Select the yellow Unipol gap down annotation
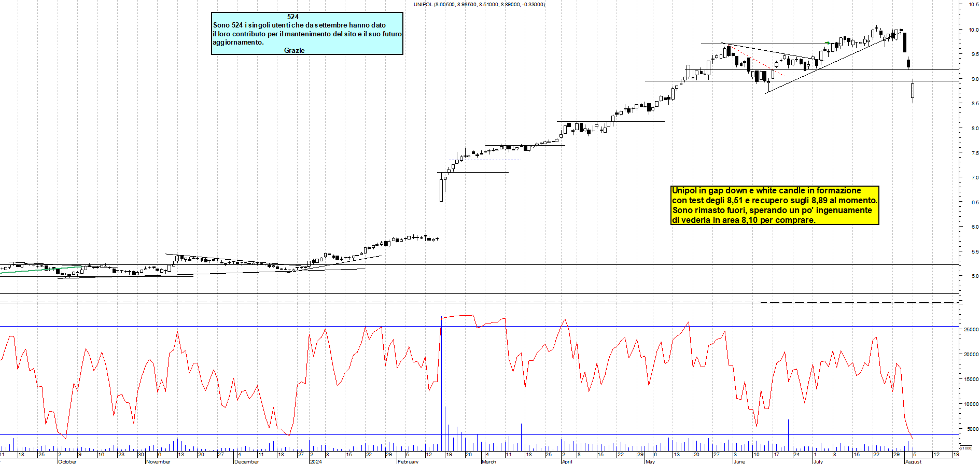Image resolution: width=980 pixels, height=464 pixels. (775, 205)
